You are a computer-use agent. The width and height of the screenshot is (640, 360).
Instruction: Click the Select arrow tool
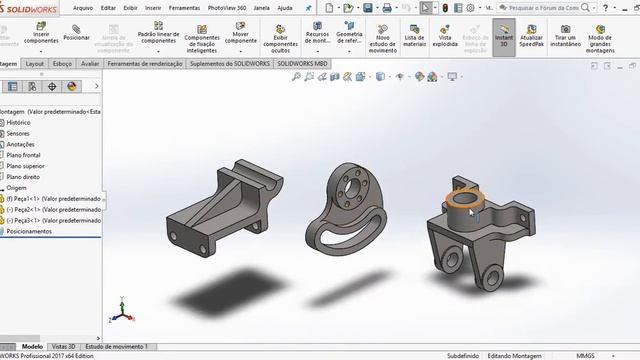[x=426, y=8]
